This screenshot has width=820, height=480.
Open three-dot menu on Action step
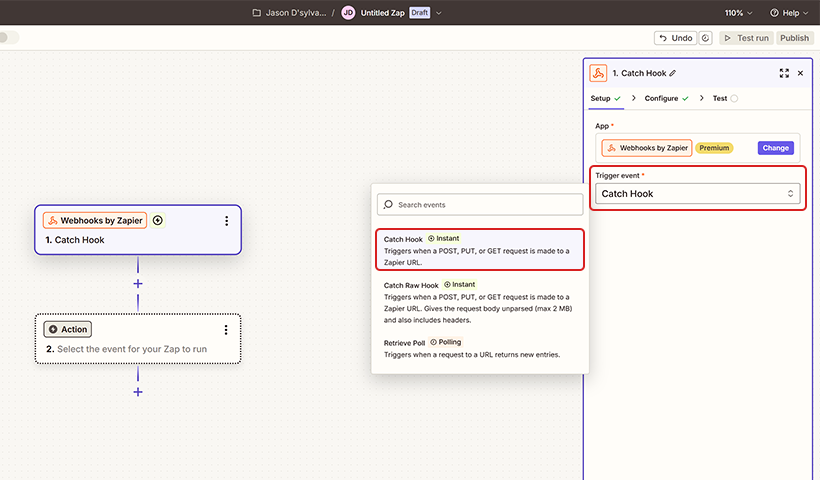pyautogui.click(x=226, y=329)
